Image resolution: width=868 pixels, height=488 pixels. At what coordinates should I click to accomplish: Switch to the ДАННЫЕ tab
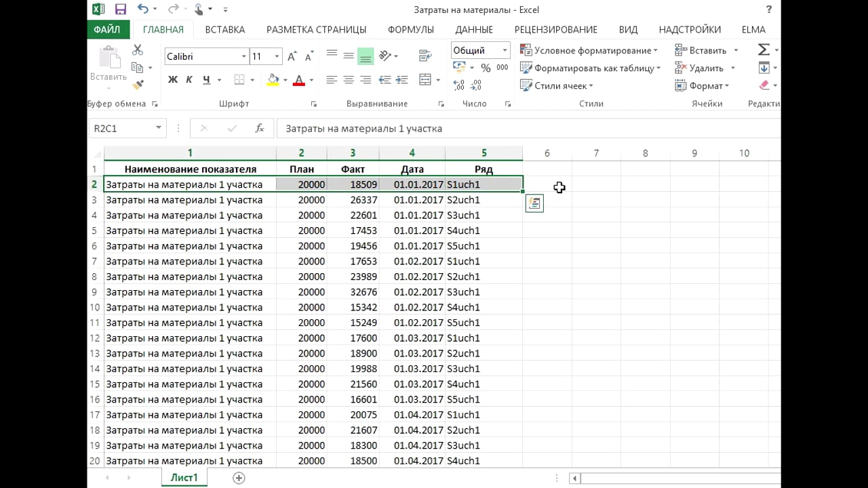point(474,30)
